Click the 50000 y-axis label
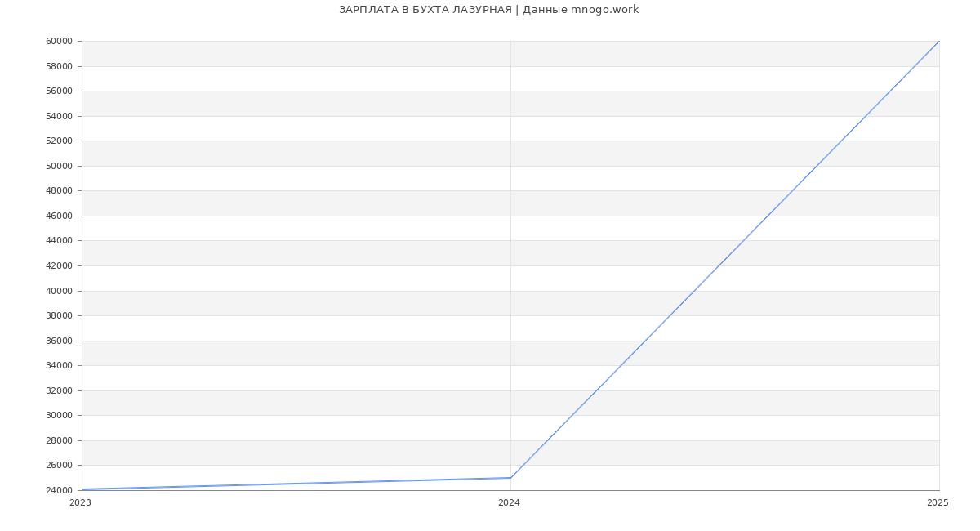Viewport: 980px width, 531px height. point(59,167)
